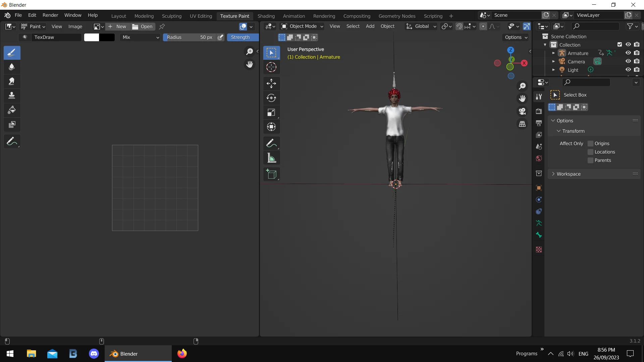
Task: Select the Rotate tool in viewport
Action: point(271,98)
